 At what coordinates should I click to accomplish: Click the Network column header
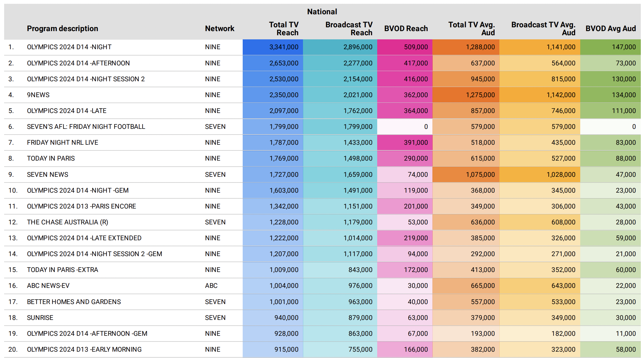(x=220, y=29)
